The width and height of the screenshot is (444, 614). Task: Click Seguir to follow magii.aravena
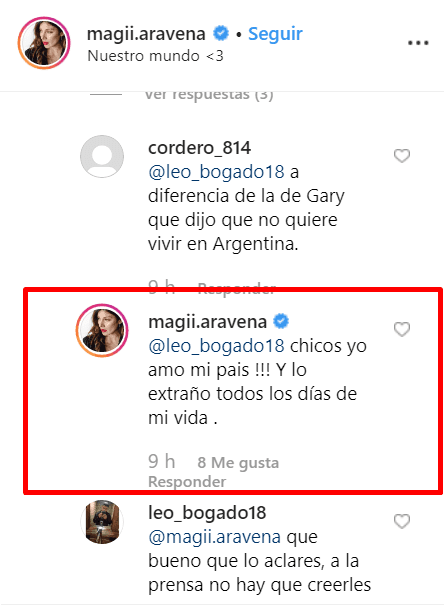[275, 34]
